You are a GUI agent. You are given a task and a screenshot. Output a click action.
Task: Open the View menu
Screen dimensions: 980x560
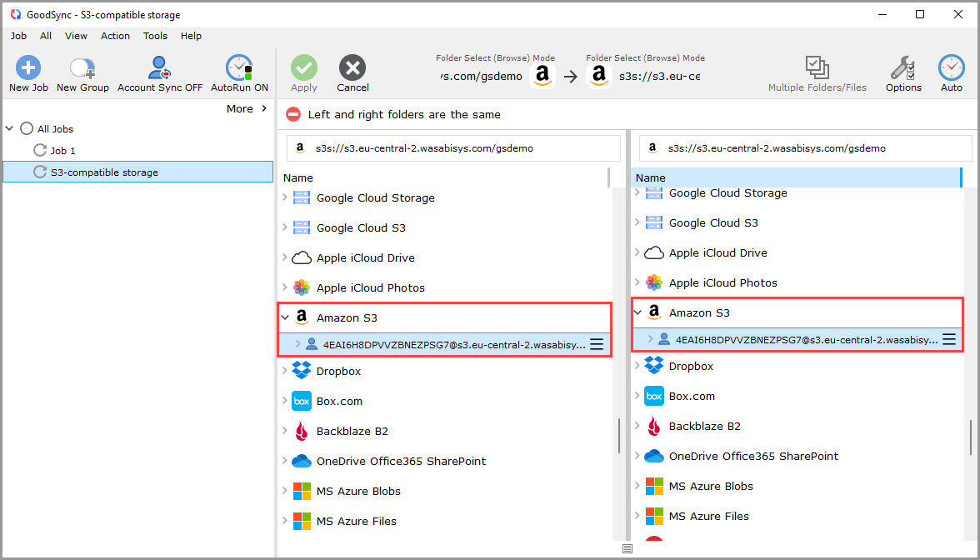tap(77, 36)
